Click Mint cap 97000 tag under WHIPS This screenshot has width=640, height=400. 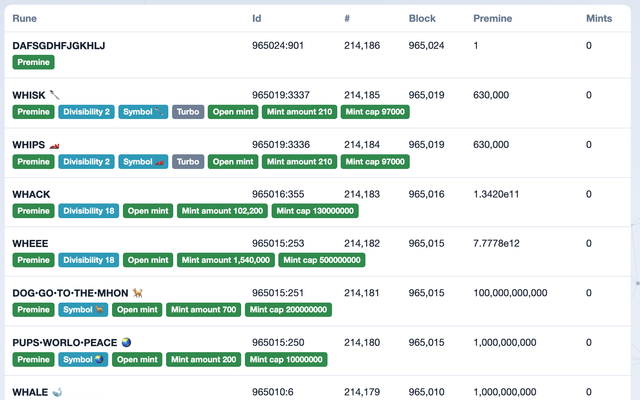(375, 162)
